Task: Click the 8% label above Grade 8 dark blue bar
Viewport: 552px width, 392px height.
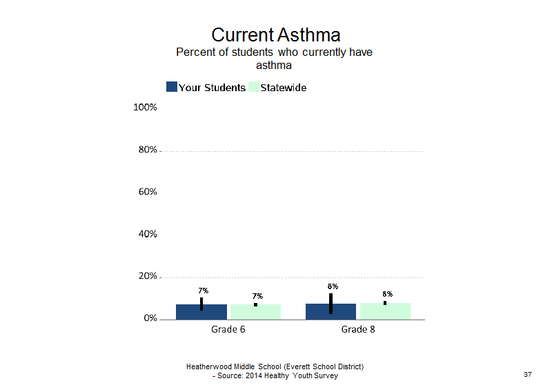Action: [x=333, y=286]
